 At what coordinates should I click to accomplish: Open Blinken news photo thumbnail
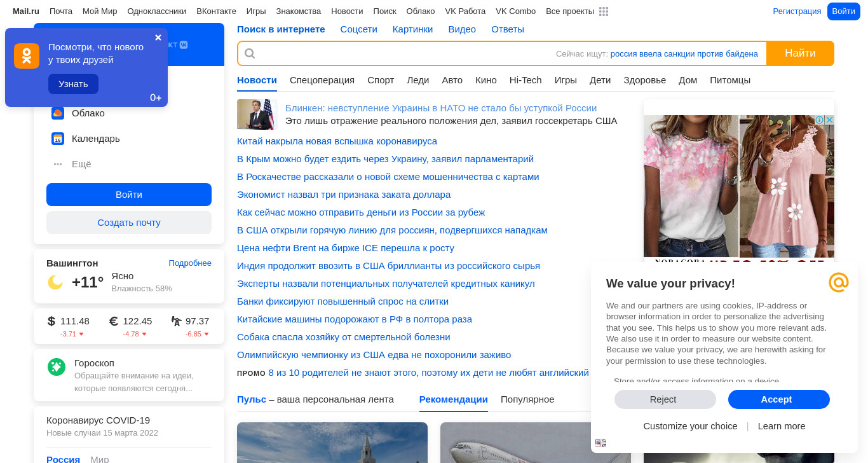(257, 114)
